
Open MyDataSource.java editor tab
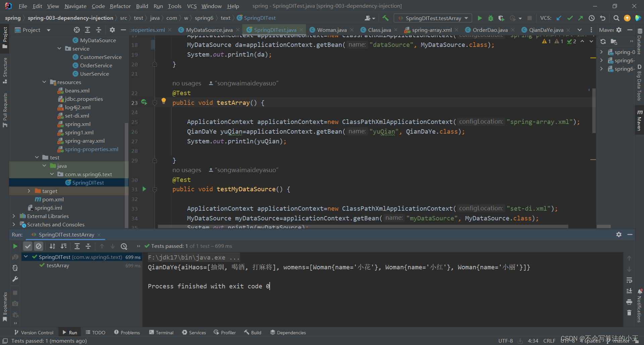click(x=209, y=30)
